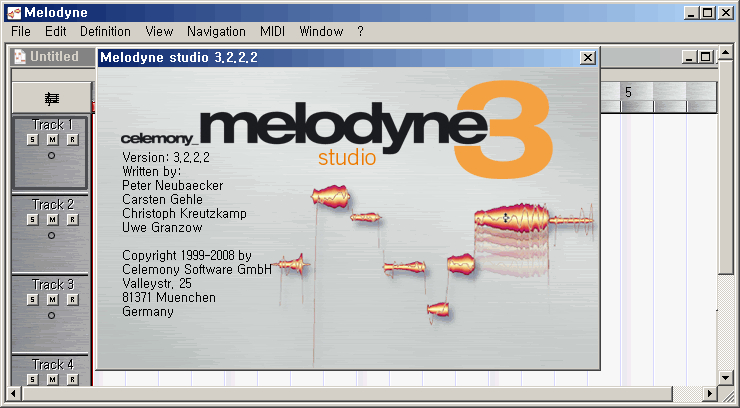740x408 pixels.
Task: Arm record on Track 1
Action: tap(72, 140)
